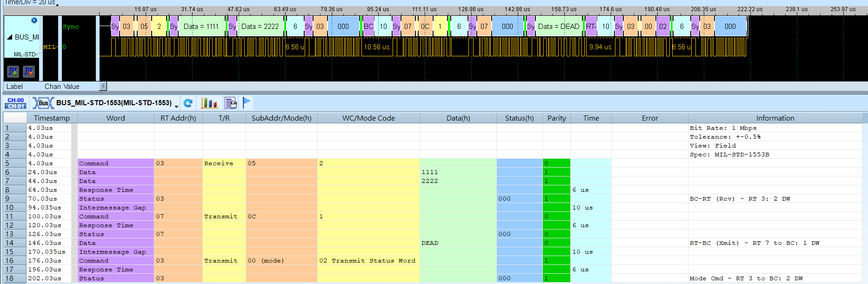The width and height of the screenshot is (868, 284).
Task: Click the Label column heading
Action: tap(14, 87)
